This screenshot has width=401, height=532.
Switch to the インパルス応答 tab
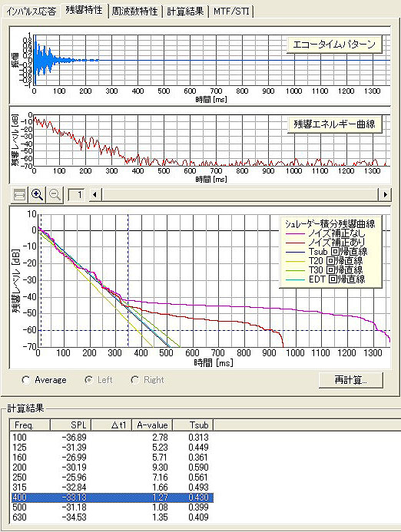(31, 12)
